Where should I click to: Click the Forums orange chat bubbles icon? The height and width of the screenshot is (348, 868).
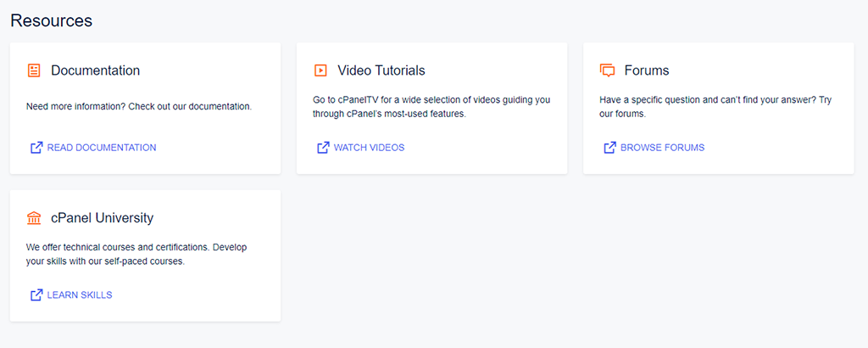[607, 70]
